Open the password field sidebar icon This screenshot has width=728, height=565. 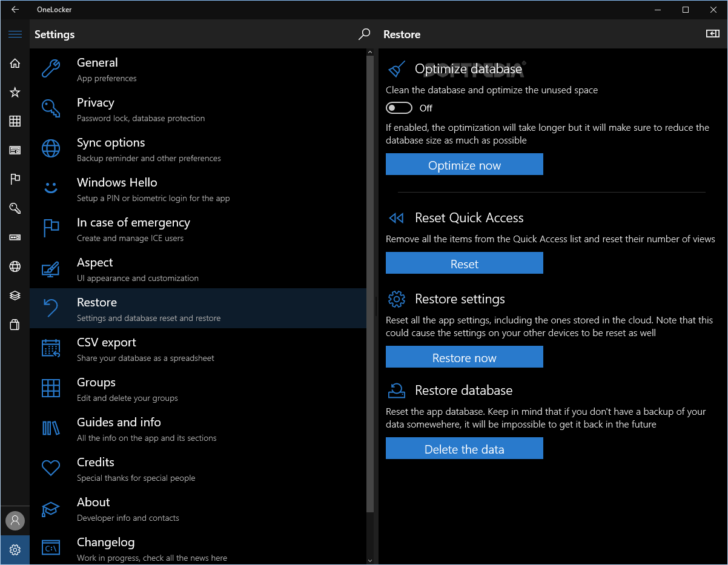click(15, 237)
